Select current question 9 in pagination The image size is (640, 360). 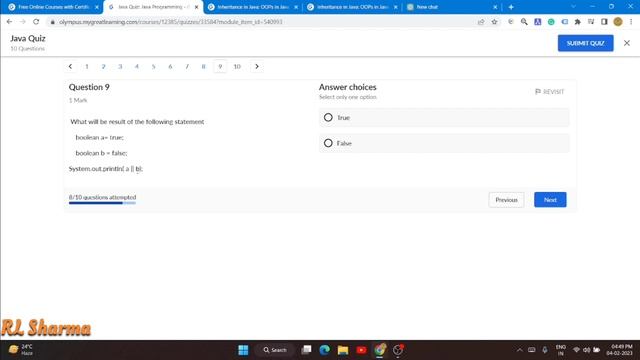220,67
